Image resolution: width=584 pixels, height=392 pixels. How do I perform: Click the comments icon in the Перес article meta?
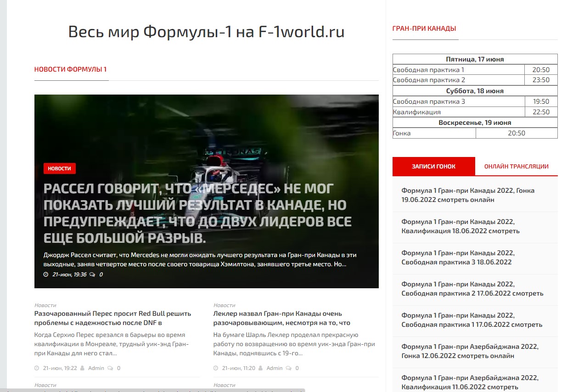110,368
